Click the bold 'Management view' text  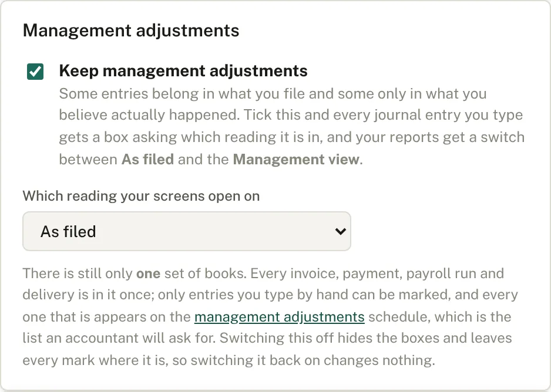296,160
